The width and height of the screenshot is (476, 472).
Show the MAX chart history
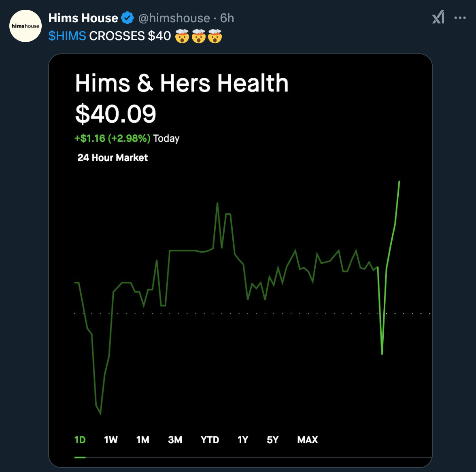(307, 440)
